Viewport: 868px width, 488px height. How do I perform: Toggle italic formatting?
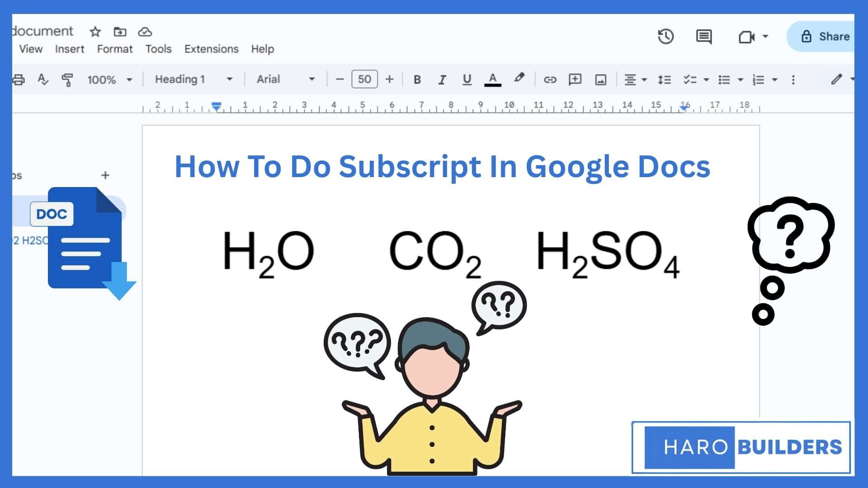[x=442, y=80]
